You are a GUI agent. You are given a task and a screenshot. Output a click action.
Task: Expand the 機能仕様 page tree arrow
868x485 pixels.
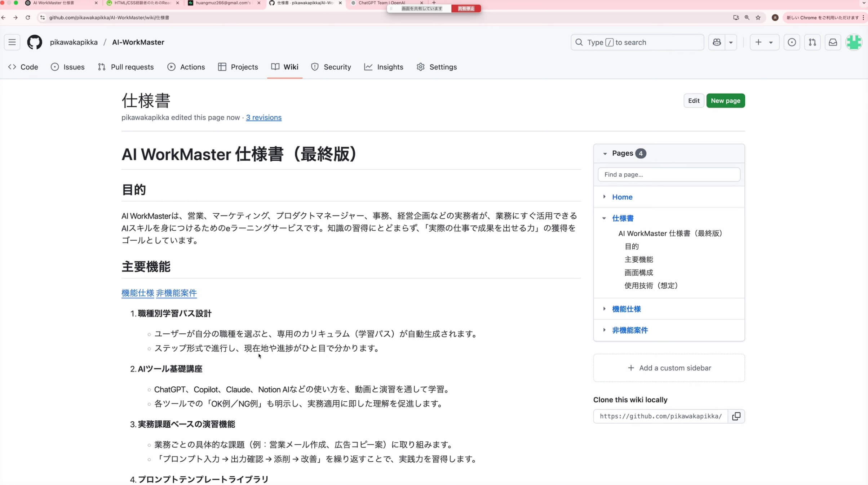tap(604, 309)
